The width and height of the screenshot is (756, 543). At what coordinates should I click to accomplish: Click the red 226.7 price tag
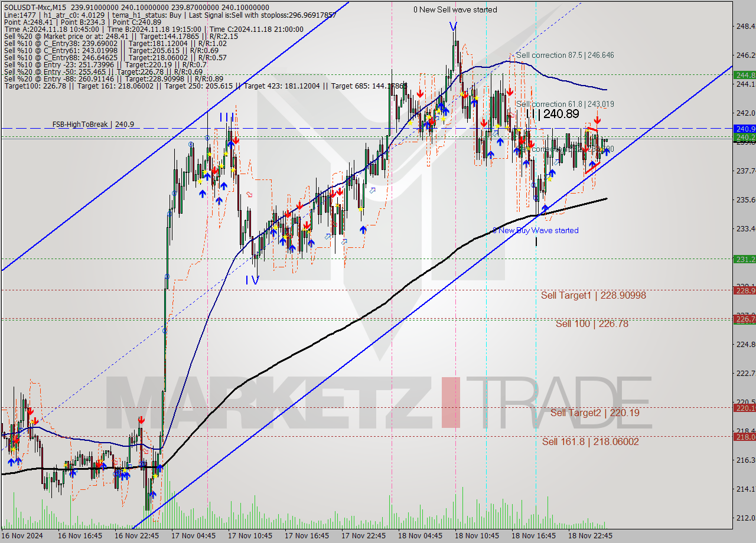[x=745, y=319]
